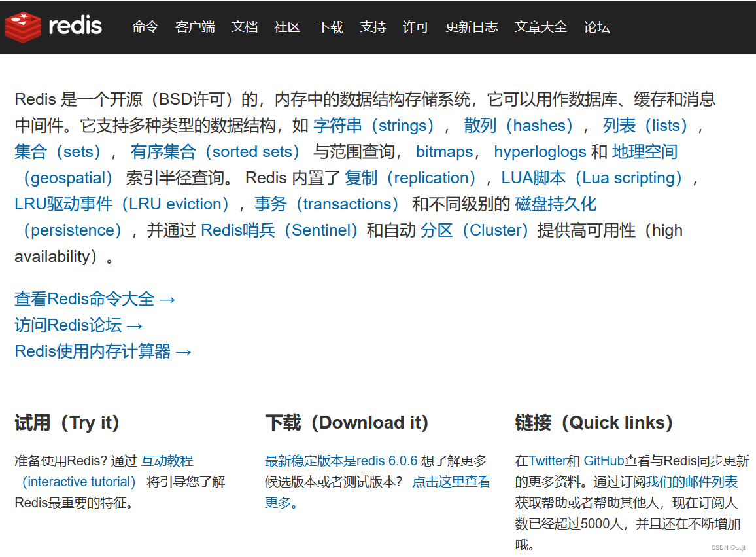
Task: Open the 我们的邮件列表 link
Action: point(691,482)
